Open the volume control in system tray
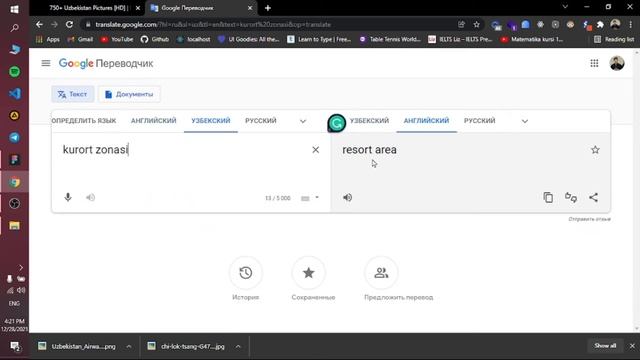The width and height of the screenshot is (640, 360). pos(21,290)
